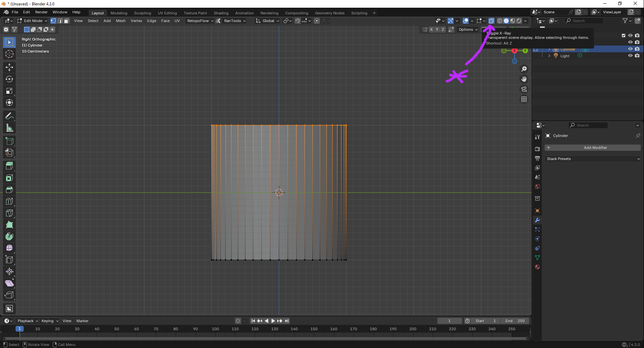Toggle the camera view gizmo
Viewport: 644px width, 348px height.
click(x=524, y=89)
